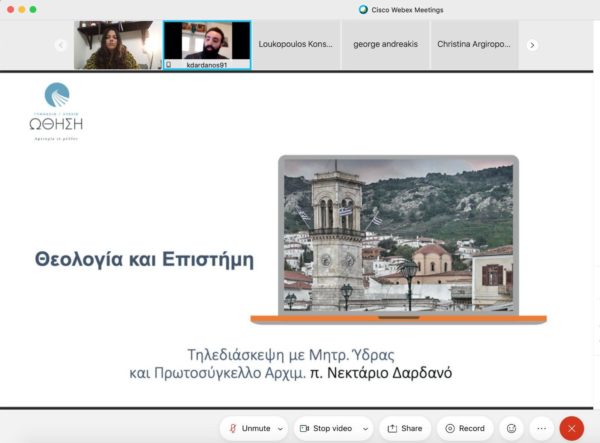This screenshot has height=443, width=600.
Task: Start recording with the Record button
Action: pos(465,428)
